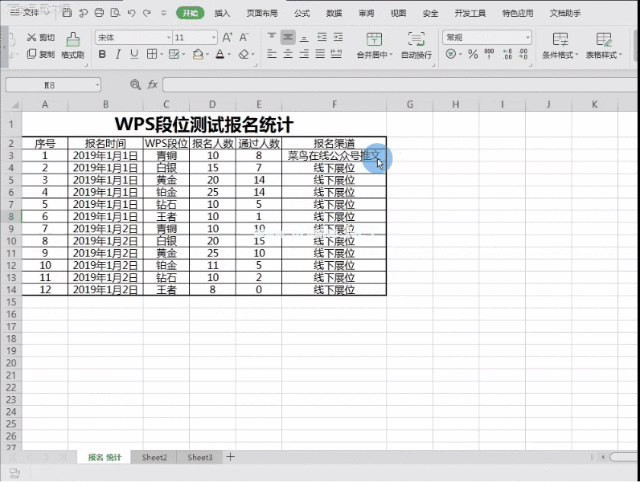
Task: Toggle bold formatting
Action: pos(101,55)
